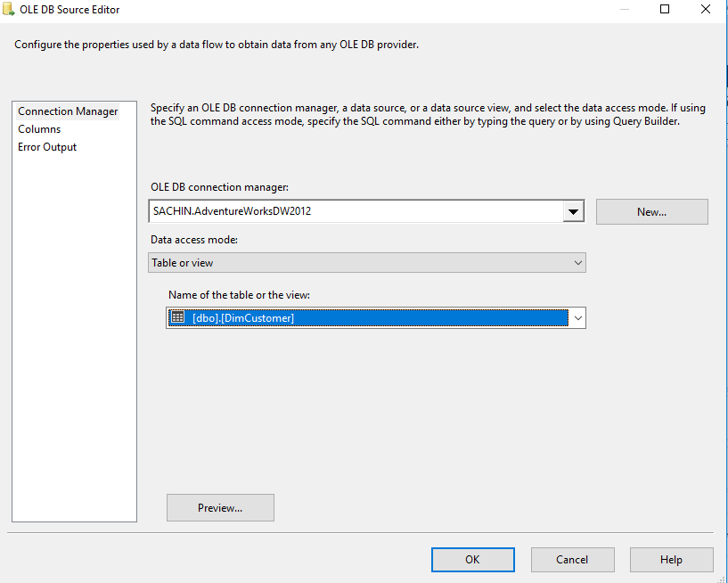Close the OLE DB Source Editor dialog
The height and width of the screenshot is (583, 728).
pos(706,10)
